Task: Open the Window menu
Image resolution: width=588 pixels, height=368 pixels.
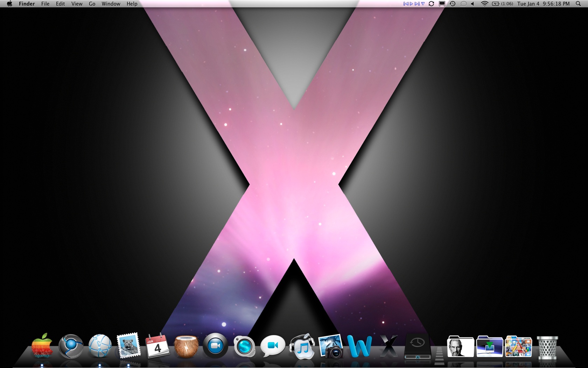Action: [x=111, y=4]
